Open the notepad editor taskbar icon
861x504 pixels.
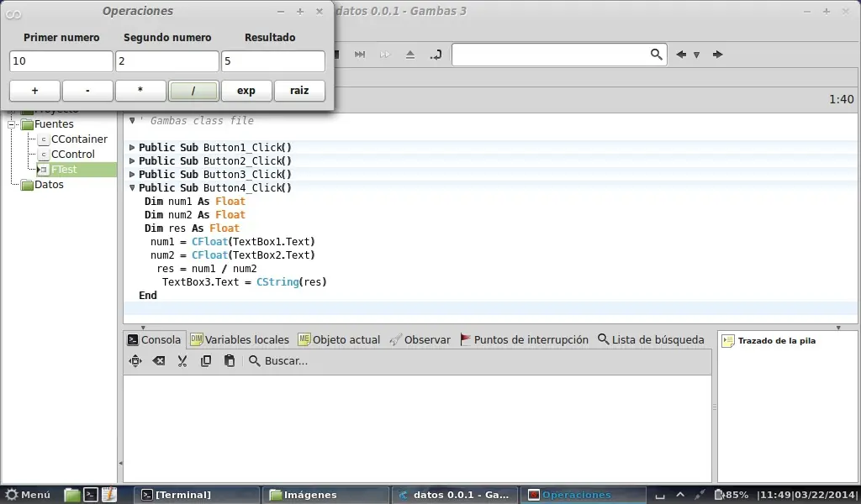[109, 495]
